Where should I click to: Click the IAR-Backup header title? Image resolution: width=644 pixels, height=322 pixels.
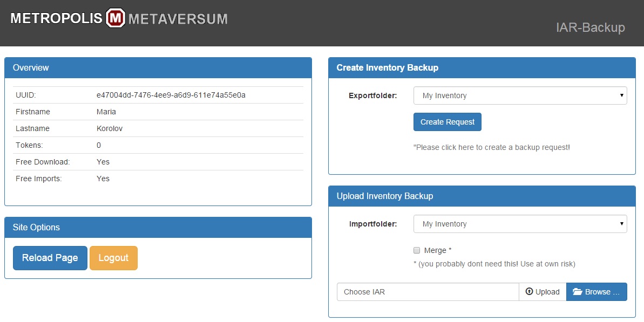coord(590,28)
